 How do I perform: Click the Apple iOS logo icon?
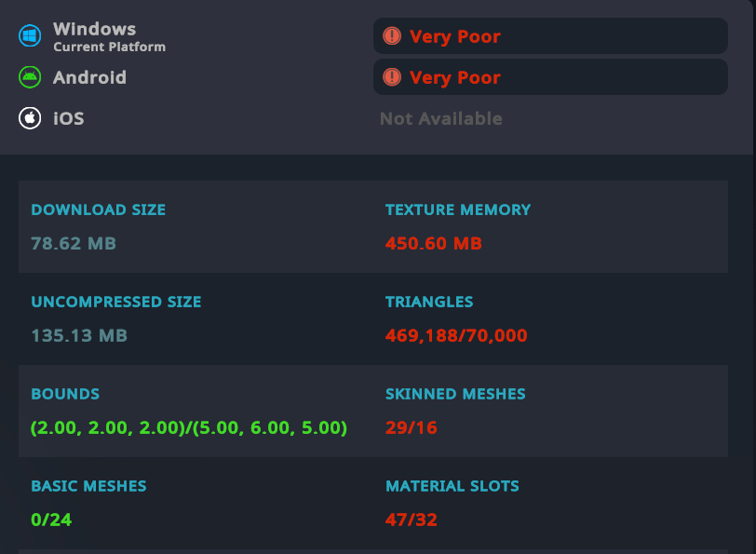31,118
